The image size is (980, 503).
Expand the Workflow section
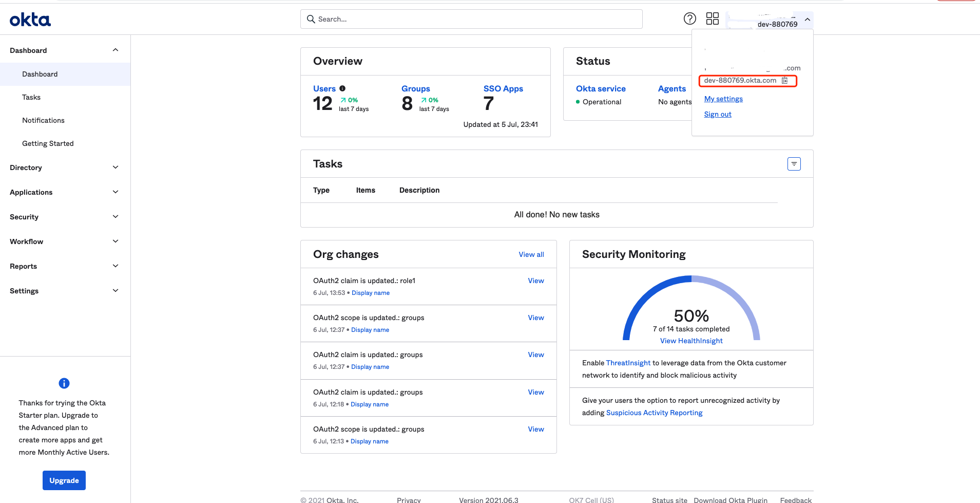pyautogui.click(x=116, y=241)
